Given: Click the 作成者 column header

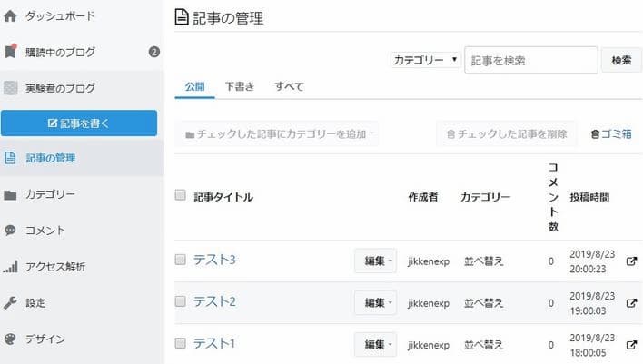Looking at the screenshot, I should point(423,197).
